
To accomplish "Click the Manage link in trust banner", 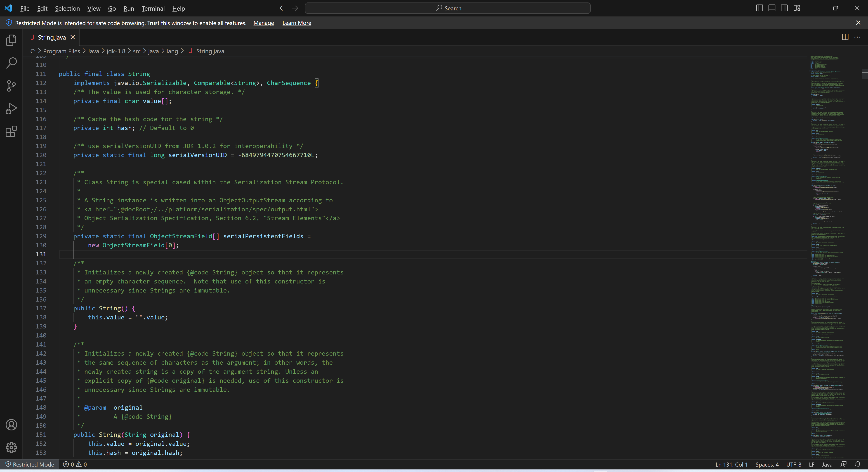I will [264, 23].
